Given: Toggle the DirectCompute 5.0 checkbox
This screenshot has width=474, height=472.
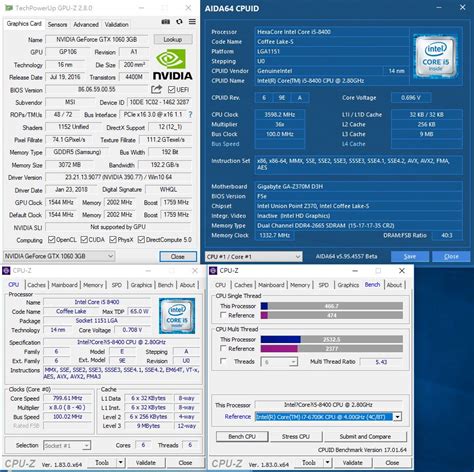Looking at the screenshot, I should tap(141, 240).
